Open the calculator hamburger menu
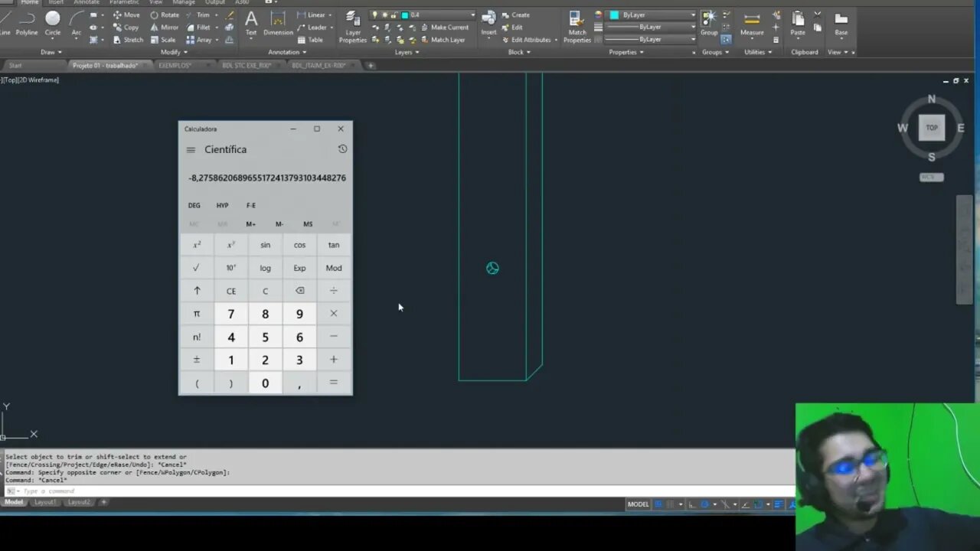Image resolution: width=980 pixels, height=551 pixels. tap(191, 150)
